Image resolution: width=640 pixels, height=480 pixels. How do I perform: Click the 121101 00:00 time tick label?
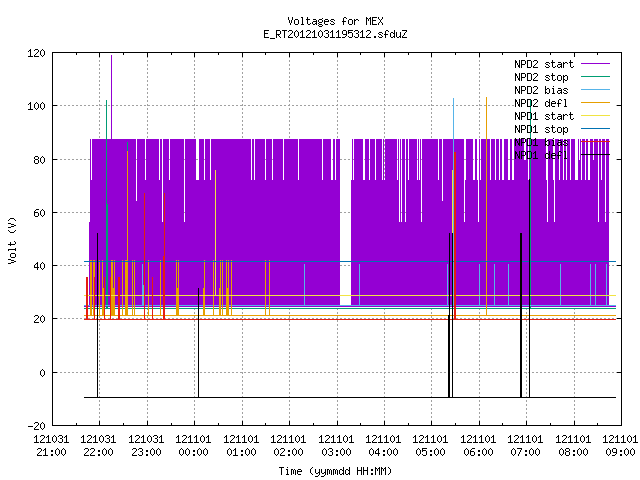[x=193, y=446]
